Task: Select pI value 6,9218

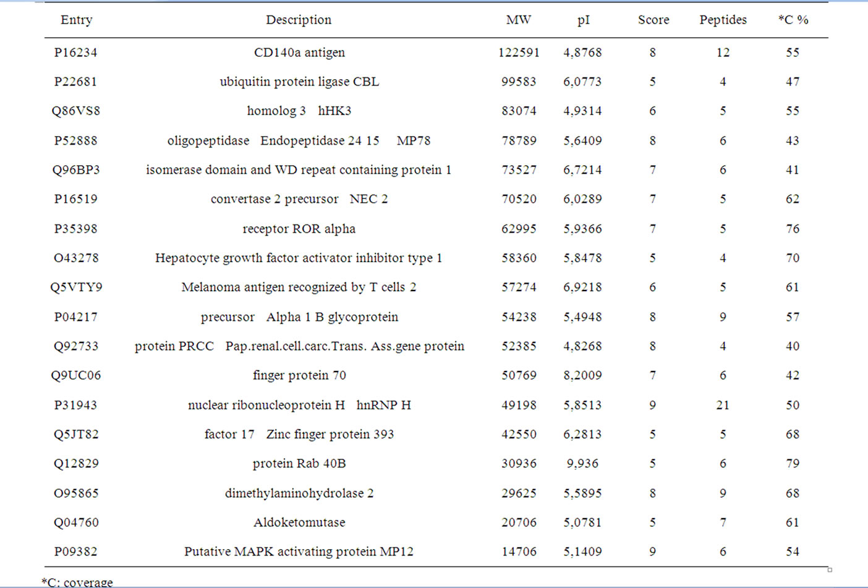Action: click(x=582, y=287)
